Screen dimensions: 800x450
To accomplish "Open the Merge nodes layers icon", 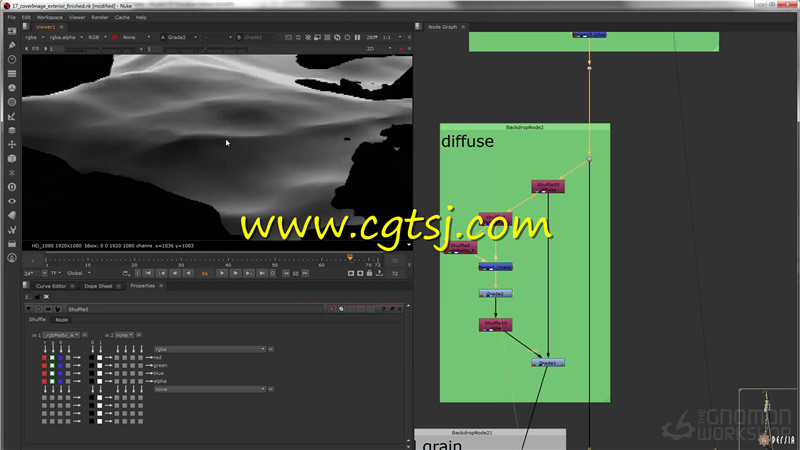I will tap(12, 131).
